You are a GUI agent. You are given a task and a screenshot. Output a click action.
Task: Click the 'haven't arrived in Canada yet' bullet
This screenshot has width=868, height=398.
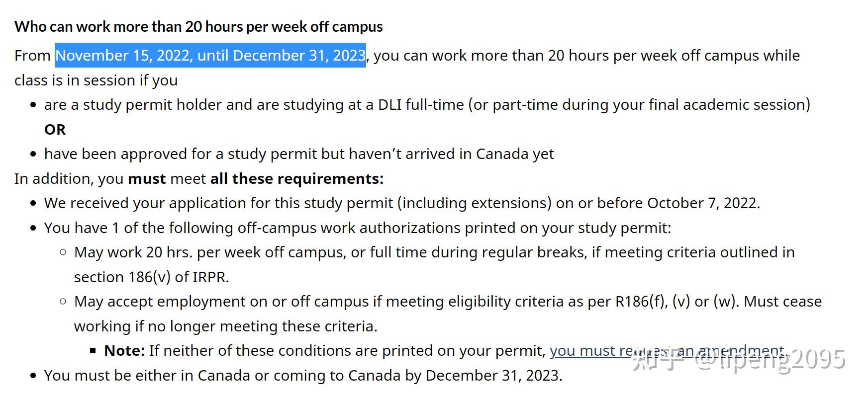coord(299,154)
